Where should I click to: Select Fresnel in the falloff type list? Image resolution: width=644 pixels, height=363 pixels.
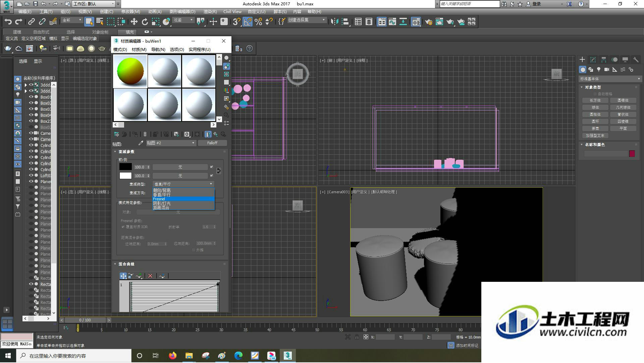coord(183,199)
